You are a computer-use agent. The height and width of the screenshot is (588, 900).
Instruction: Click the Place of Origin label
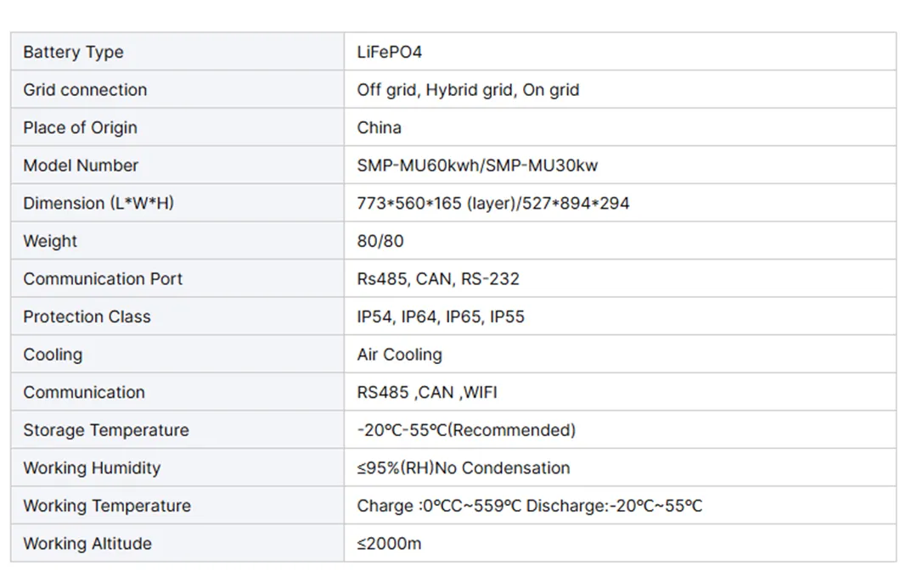(x=80, y=127)
